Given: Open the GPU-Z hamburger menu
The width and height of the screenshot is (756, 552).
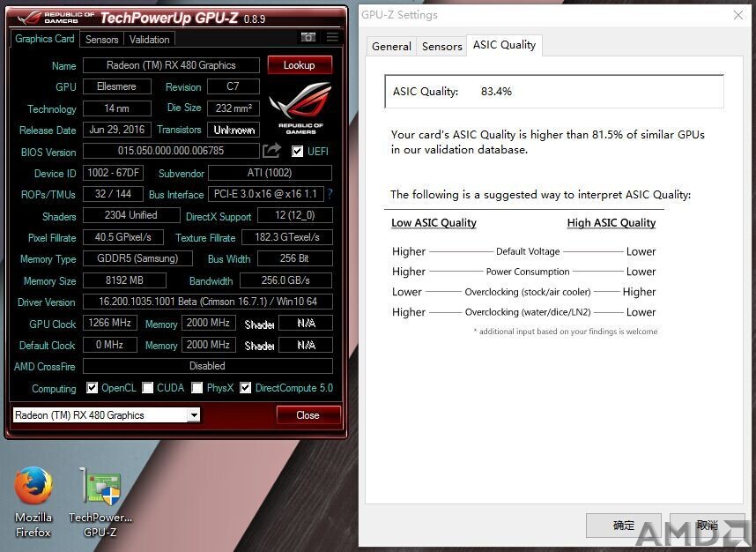Looking at the screenshot, I should click(x=332, y=37).
